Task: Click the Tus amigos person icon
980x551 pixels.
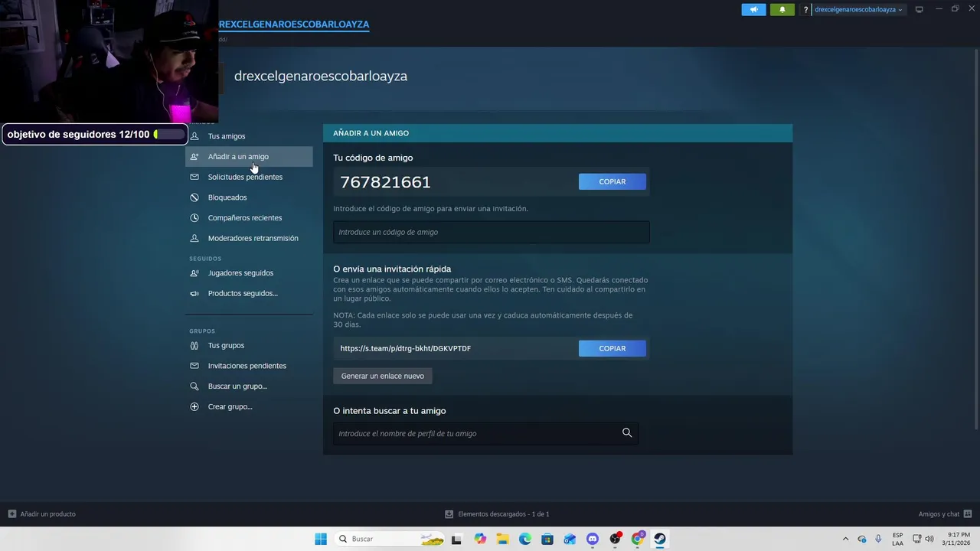Action: [194, 136]
